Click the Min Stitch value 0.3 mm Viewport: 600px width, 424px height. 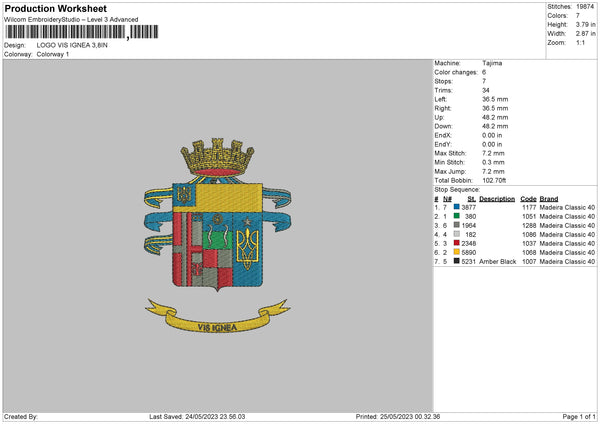pos(493,163)
